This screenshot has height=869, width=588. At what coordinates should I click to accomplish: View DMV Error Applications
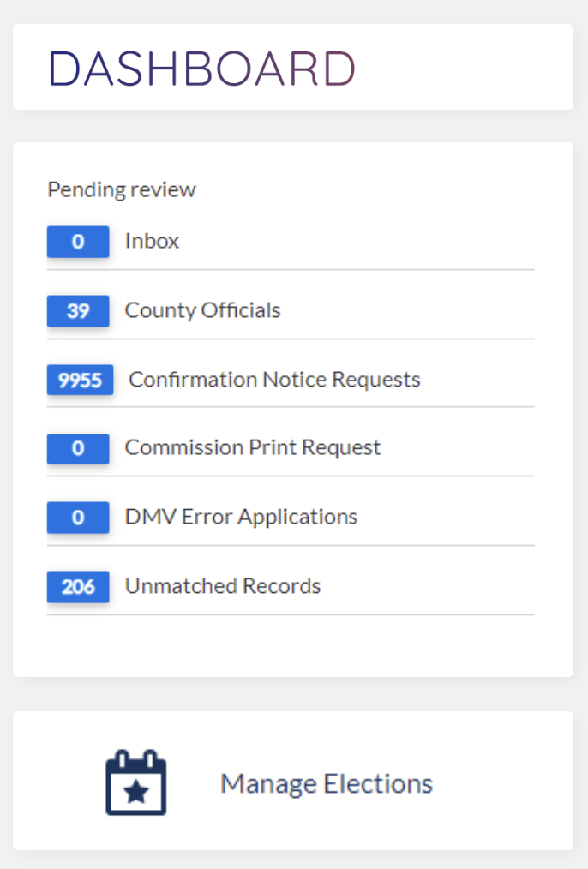(x=241, y=517)
